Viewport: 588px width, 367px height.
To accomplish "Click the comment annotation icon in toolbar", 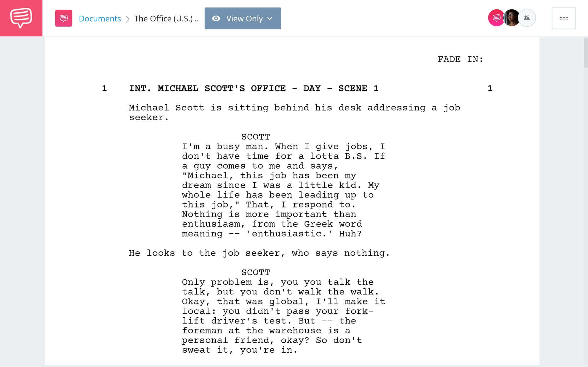I will click(64, 18).
